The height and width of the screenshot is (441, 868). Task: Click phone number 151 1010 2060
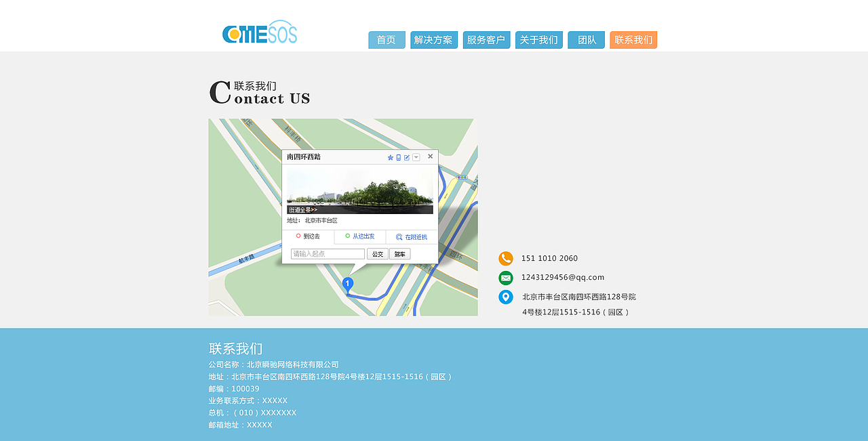pos(549,258)
